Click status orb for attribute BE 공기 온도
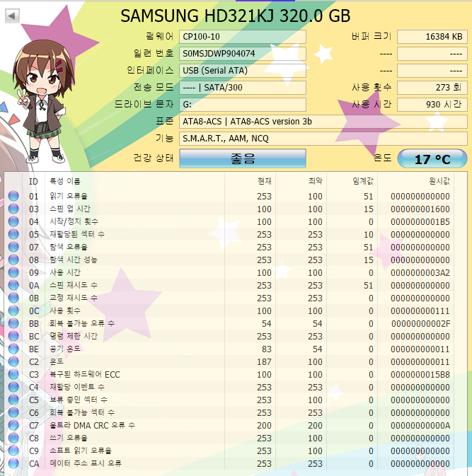 pyautogui.click(x=13, y=349)
